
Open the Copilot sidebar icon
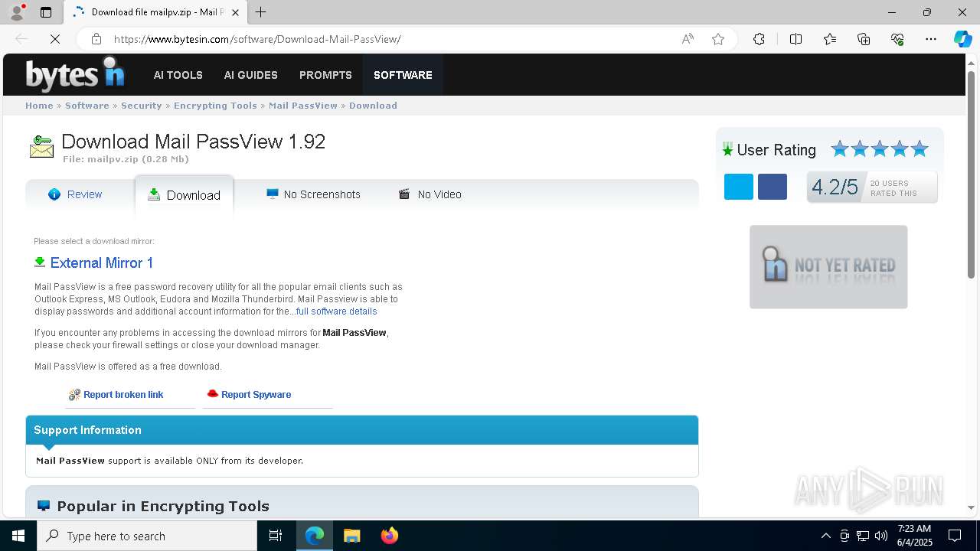coord(962,39)
